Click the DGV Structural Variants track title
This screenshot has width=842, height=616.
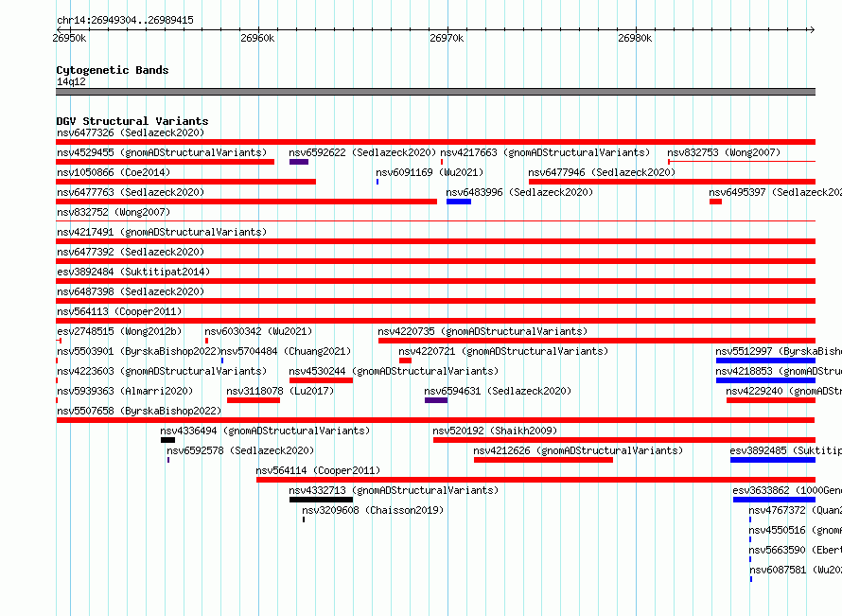[132, 121]
